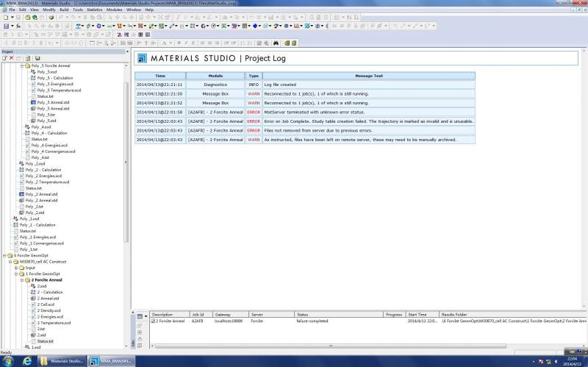Click 'Log file created' message cell
Screen dimensions: 588x367
(369, 85)
